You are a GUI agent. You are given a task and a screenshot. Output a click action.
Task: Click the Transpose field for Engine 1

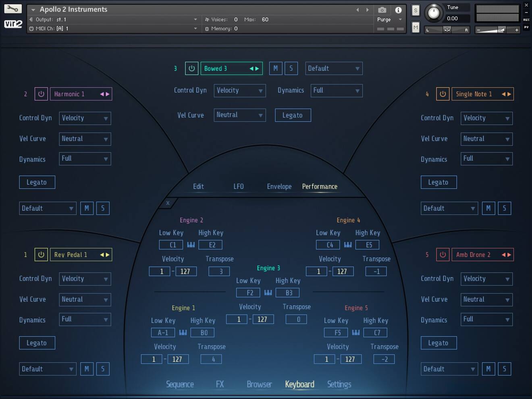point(211,359)
